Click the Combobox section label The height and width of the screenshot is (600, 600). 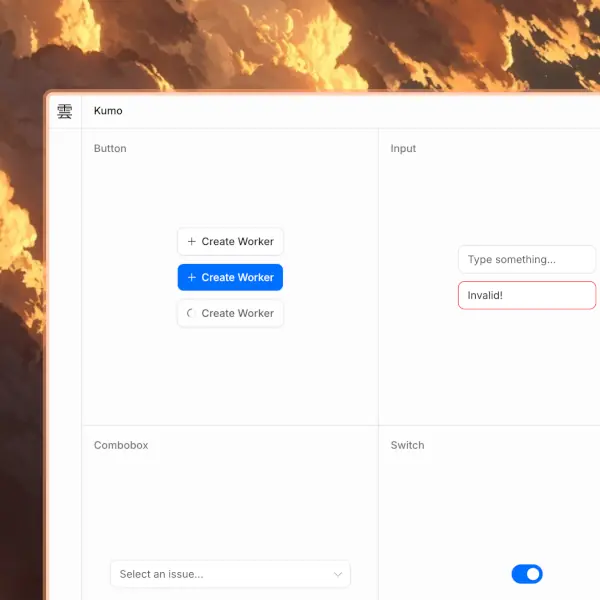click(x=121, y=445)
